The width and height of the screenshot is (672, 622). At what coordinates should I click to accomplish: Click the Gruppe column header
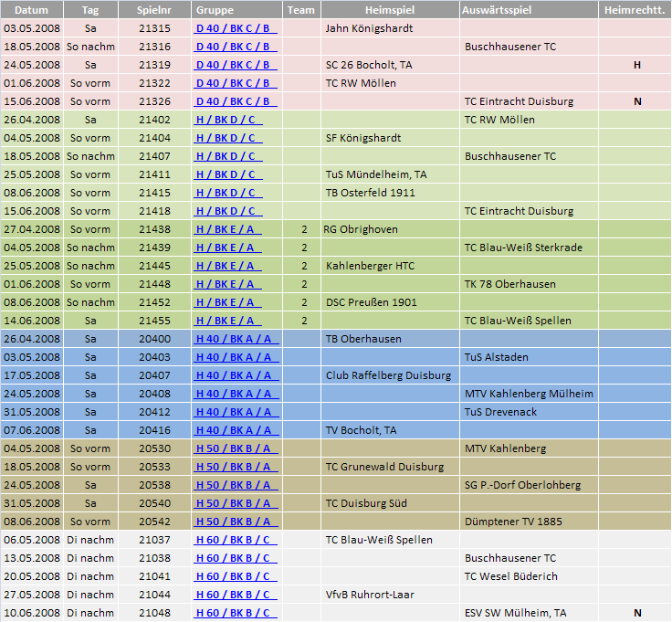point(236,10)
